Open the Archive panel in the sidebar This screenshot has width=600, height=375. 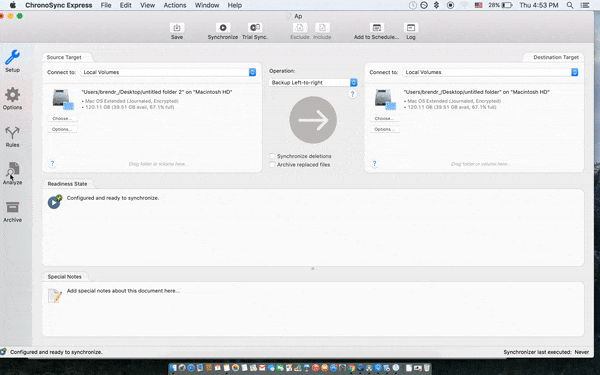tap(12, 212)
